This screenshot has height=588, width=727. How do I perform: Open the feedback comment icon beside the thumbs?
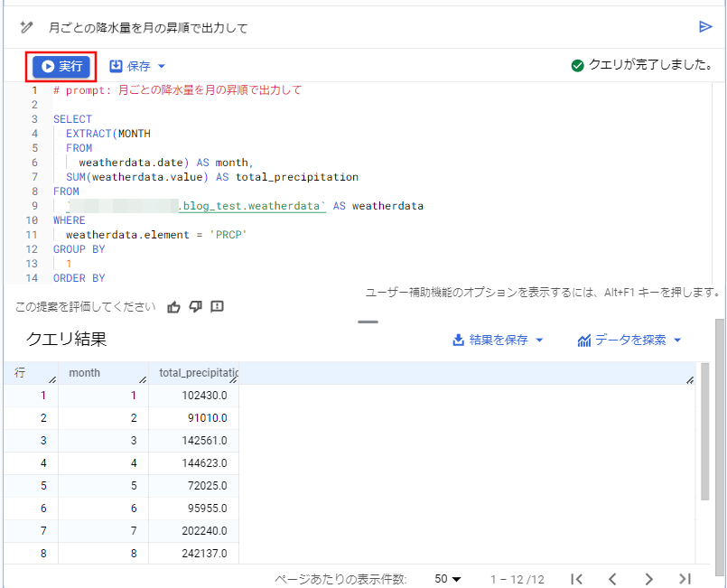click(x=218, y=307)
